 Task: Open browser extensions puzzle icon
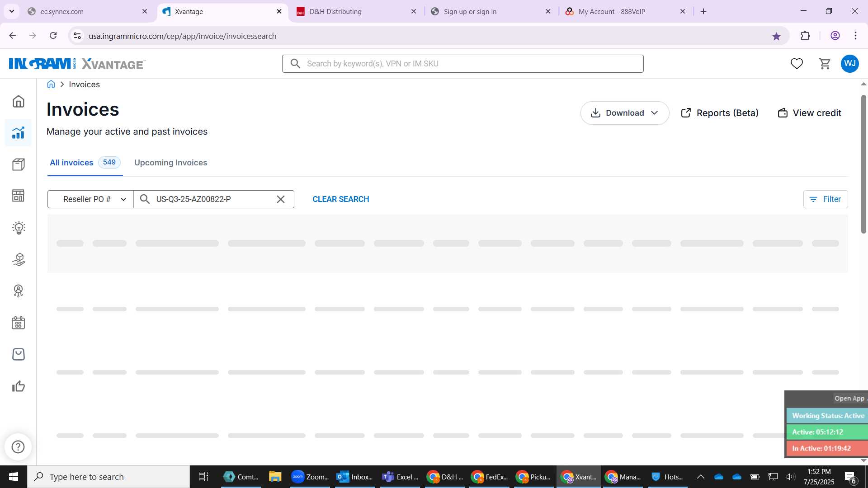tap(805, 36)
